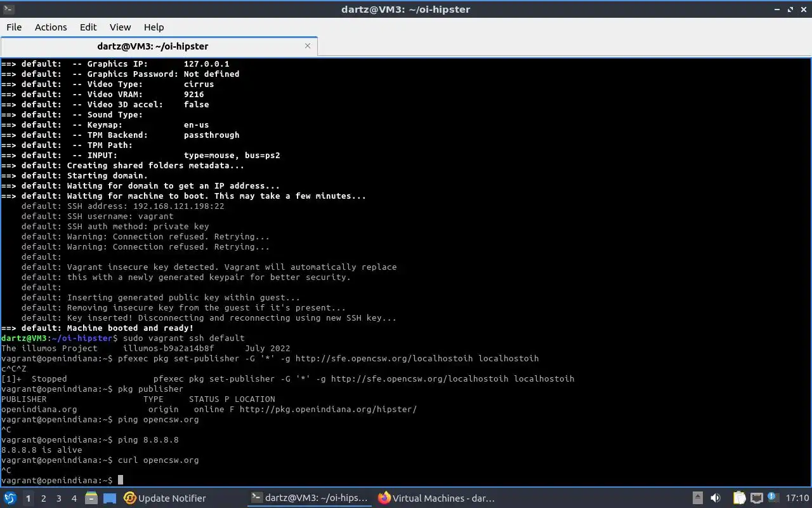Select the dartz@VM3: ~/oi-hipster terminal tab
Screen dimensions: 812x508
point(152,46)
